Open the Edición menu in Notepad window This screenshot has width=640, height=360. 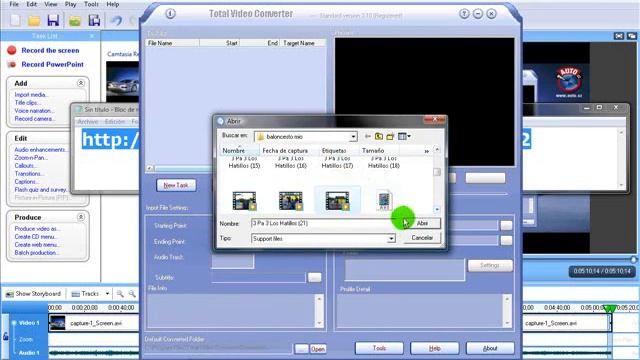(x=115, y=122)
